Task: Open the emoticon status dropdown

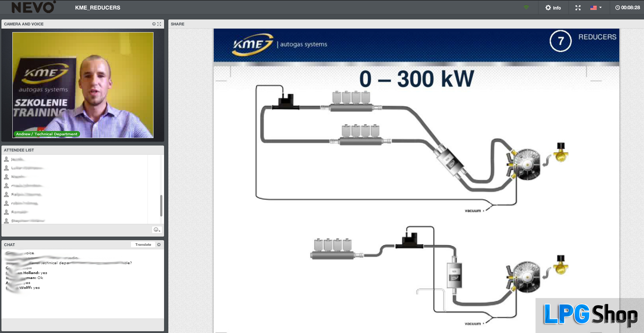Action: tap(157, 230)
